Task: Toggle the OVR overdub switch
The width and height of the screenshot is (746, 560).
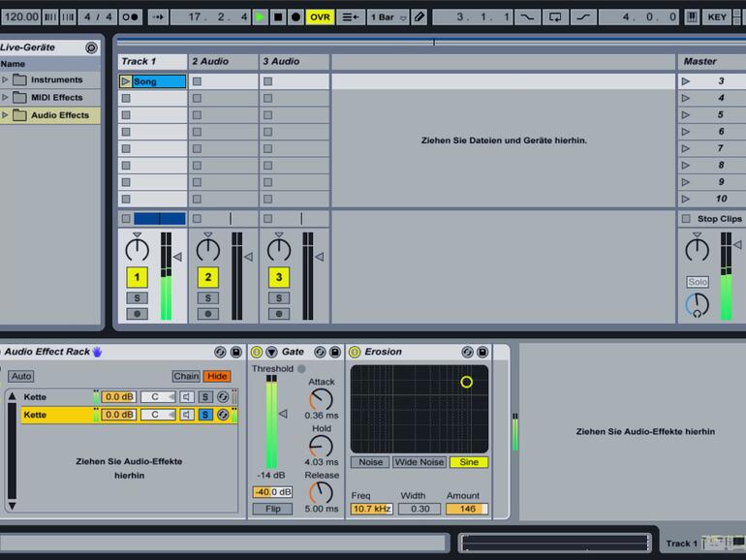Action: (320, 16)
